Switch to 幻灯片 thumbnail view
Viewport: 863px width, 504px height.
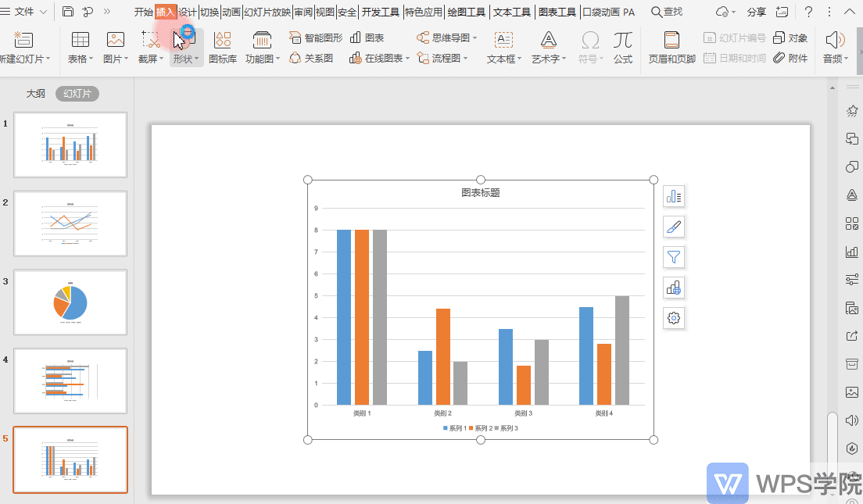click(x=77, y=94)
